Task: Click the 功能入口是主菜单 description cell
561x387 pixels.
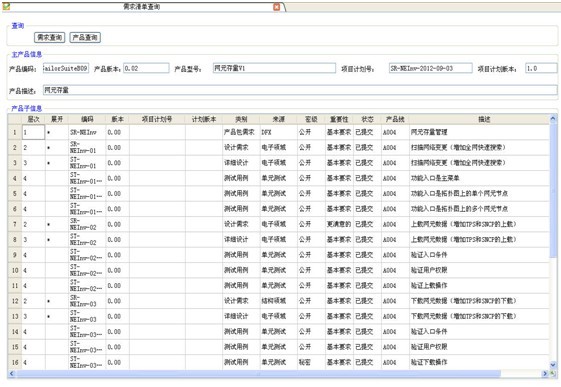Action: pos(479,178)
